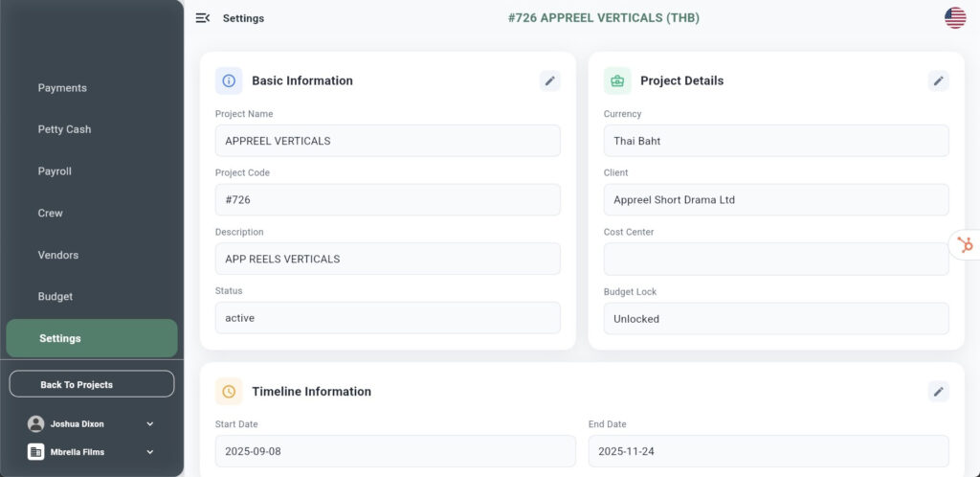Open the HubSpot chat widget icon
The height and width of the screenshot is (477, 980).
pyautogui.click(x=965, y=245)
